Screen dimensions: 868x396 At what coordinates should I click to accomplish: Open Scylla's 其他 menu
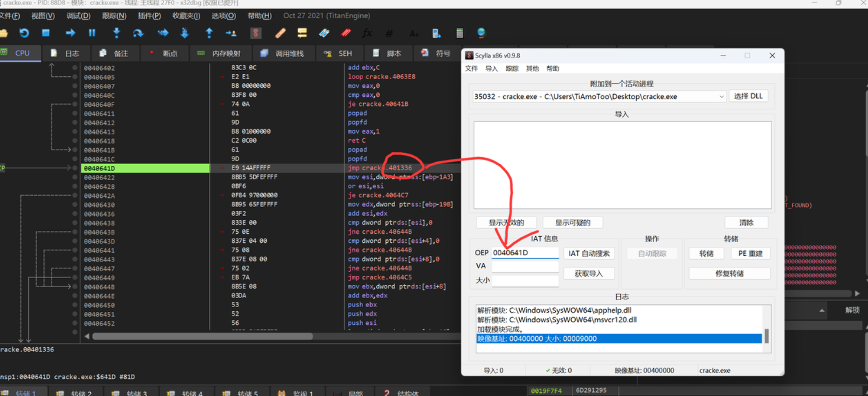532,68
